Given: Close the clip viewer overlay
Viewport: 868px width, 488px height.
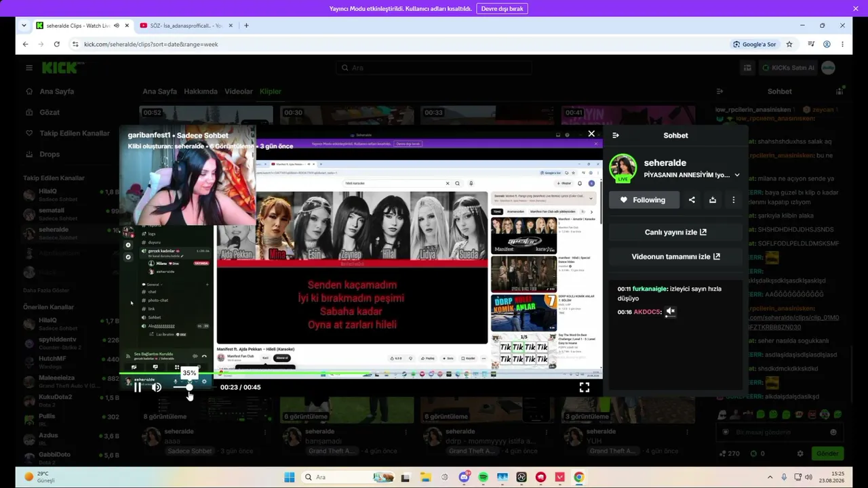Looking at the screenshot, I should pos(591,134).
